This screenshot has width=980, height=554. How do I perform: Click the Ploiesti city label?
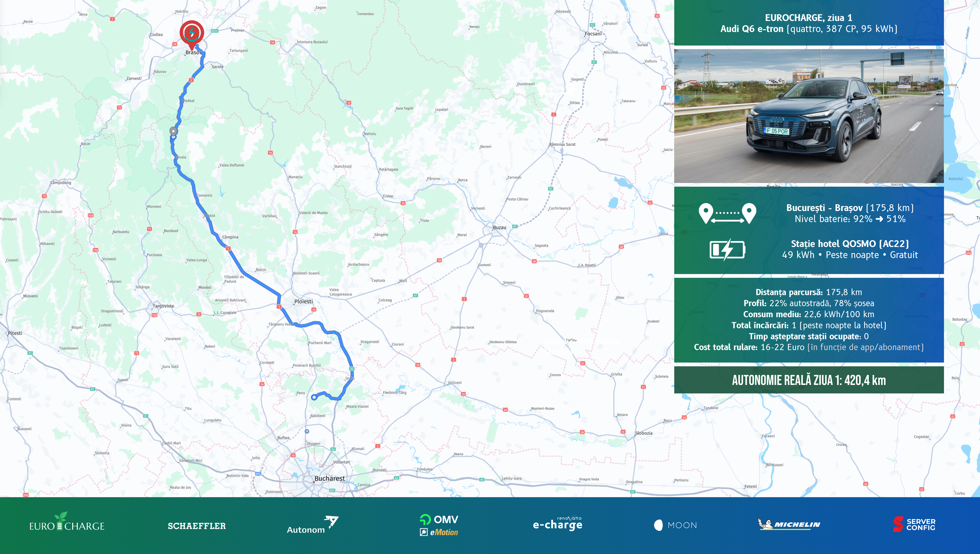tap(303, 301)
